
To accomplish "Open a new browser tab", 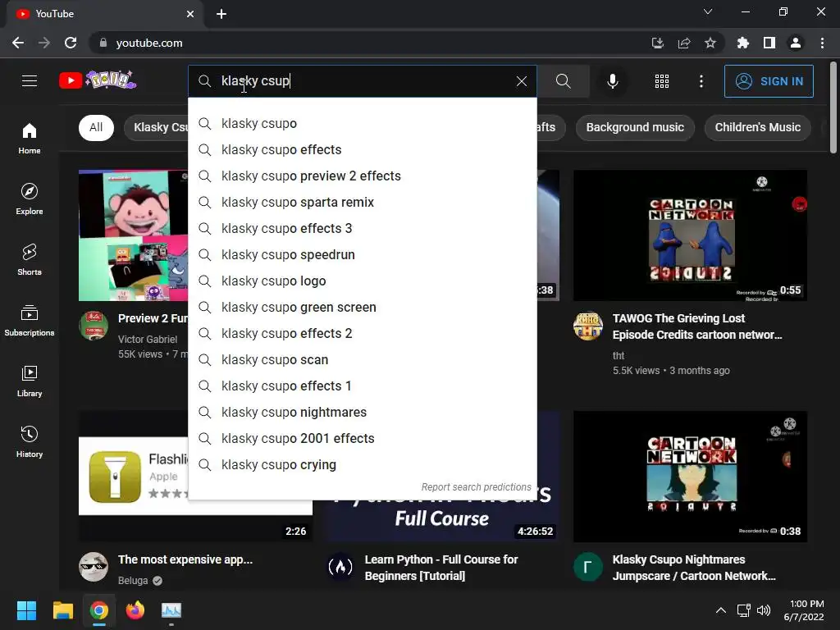I will coord(221,14).
